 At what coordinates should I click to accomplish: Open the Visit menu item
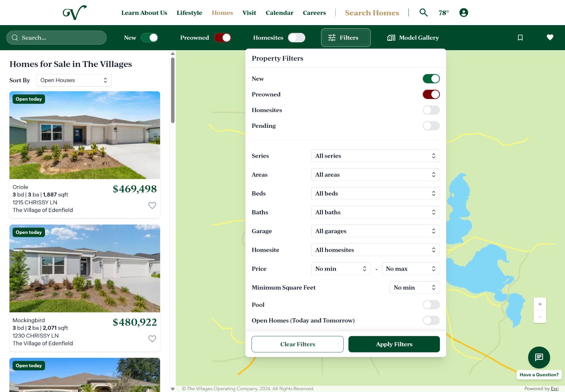[249, 13]
